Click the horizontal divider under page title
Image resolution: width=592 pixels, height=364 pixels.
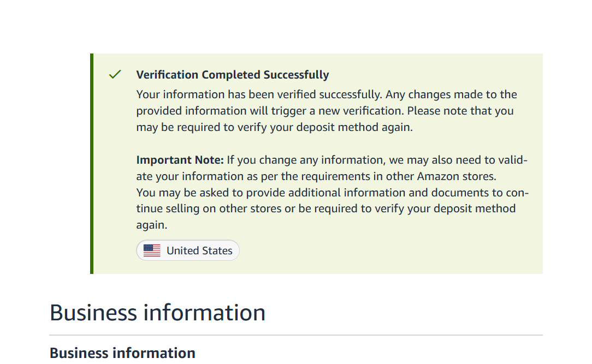tap(296, 335)
